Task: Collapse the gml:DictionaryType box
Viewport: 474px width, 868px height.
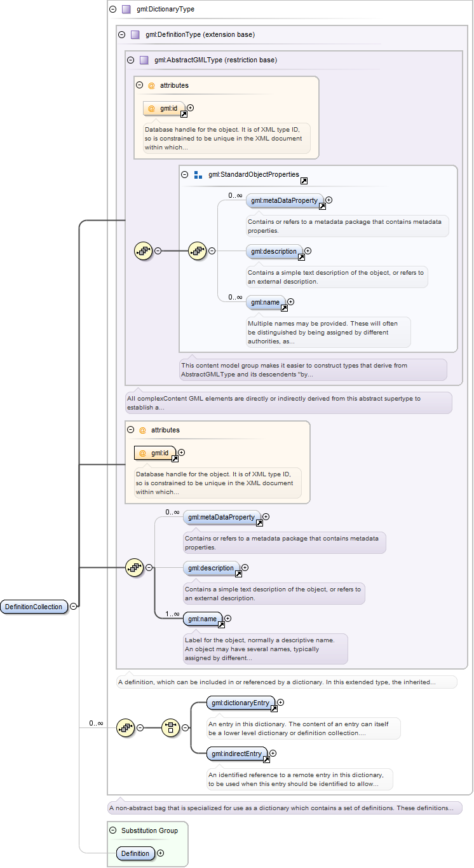Action: [112, 10]
